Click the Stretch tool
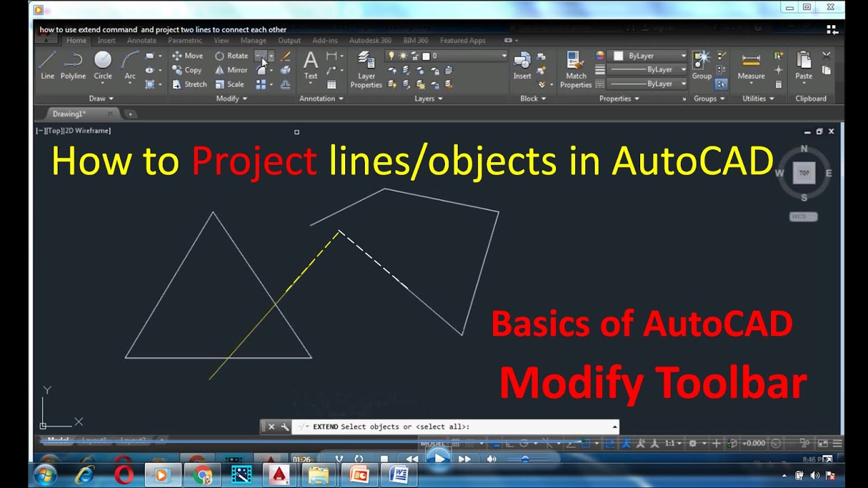This screenshot has width=868, height=488. pos(189,84)
